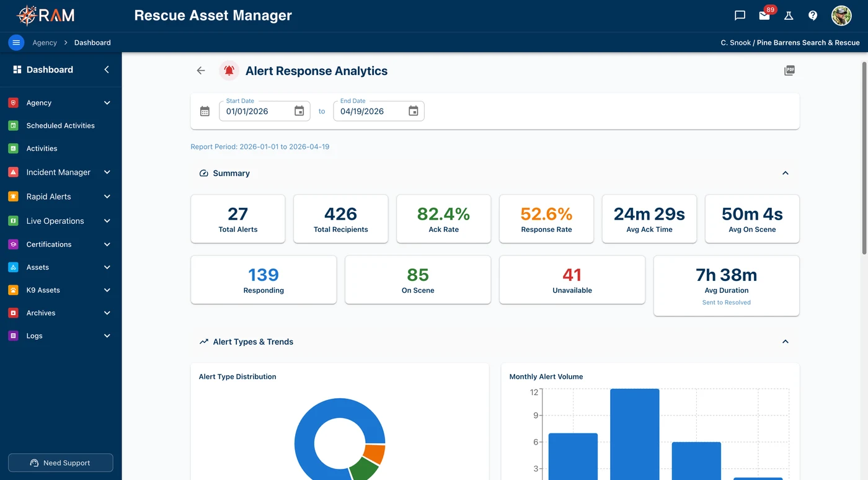
Task: Click the red alert bell icon
Action: coord(229,71)
